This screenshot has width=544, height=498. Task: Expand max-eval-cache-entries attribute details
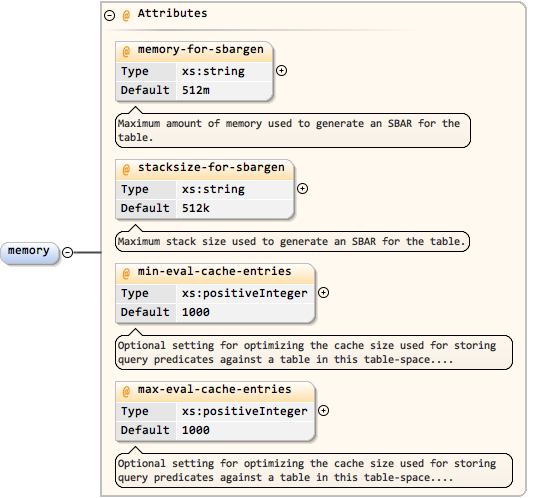[323, 411]
